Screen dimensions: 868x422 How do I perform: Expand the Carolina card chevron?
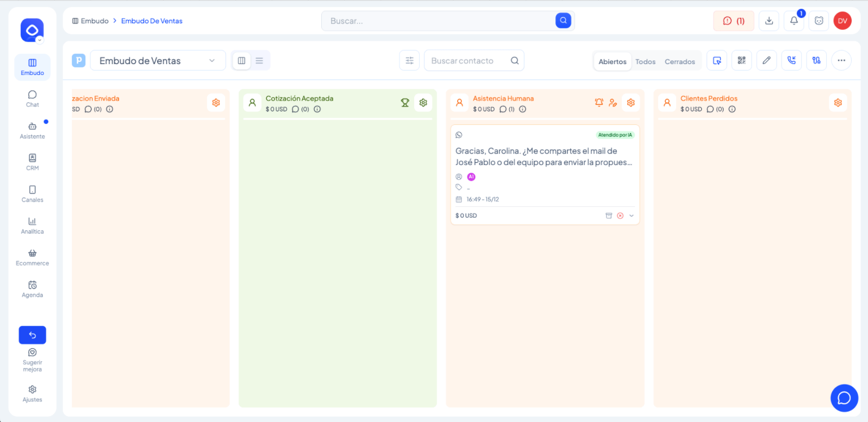pos(632,216)
